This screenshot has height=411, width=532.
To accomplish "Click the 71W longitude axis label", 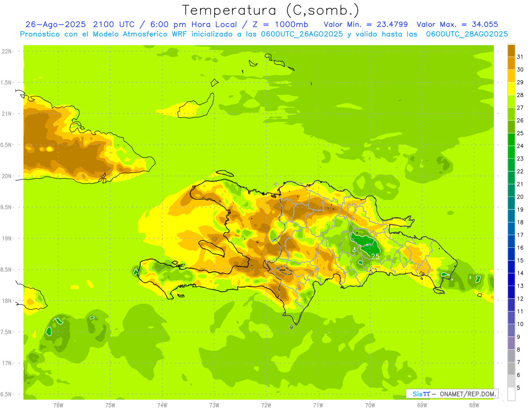I will pos(318,405).
